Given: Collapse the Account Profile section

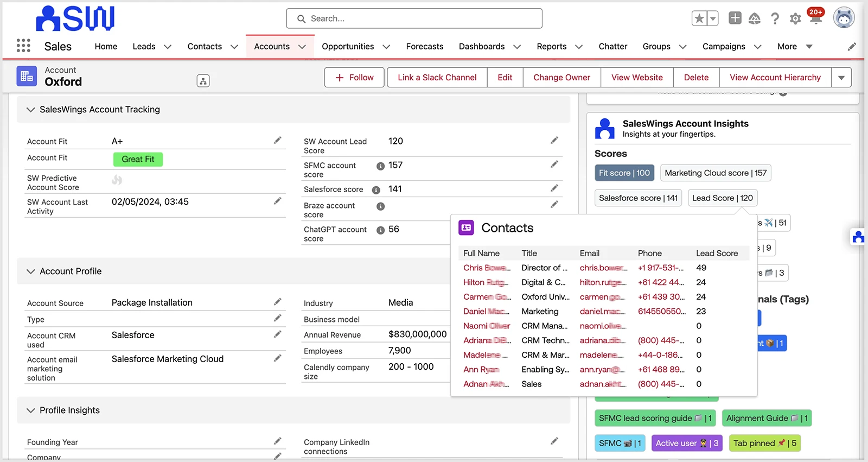Looking at the screenshot, I should (31, 271).
